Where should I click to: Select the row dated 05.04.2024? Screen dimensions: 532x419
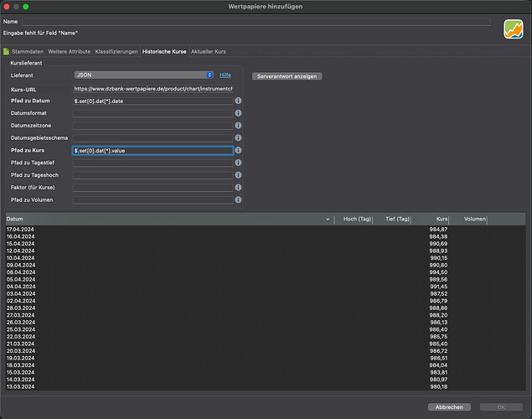pos(266,279)
